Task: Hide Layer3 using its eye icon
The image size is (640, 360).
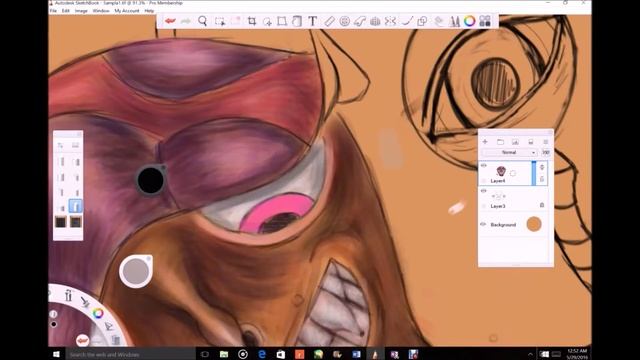Action: (x=484, y=191)
